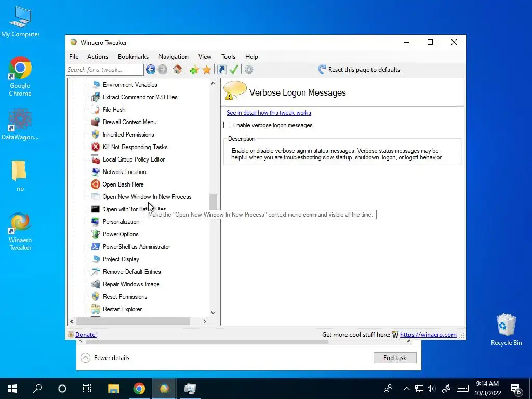Click Reset this page to defaults
The image size is (532, 399).
[360, 70]
